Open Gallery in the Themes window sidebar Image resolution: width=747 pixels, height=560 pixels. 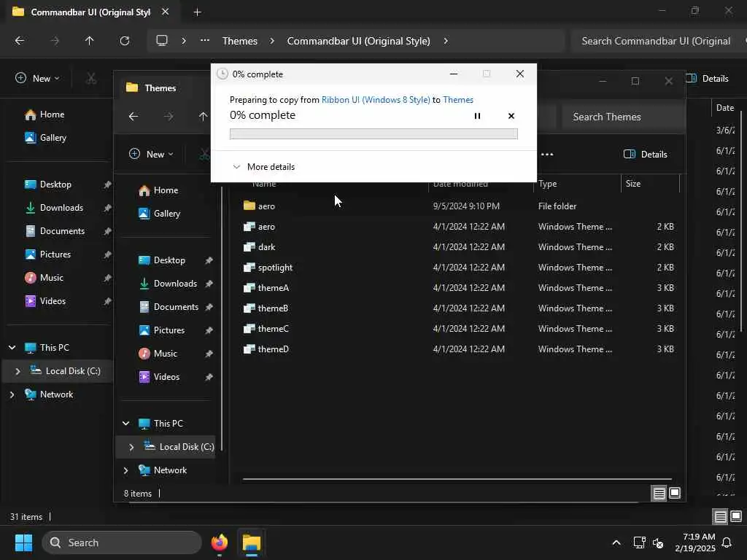pyautogui.click(x=166, y=214)
